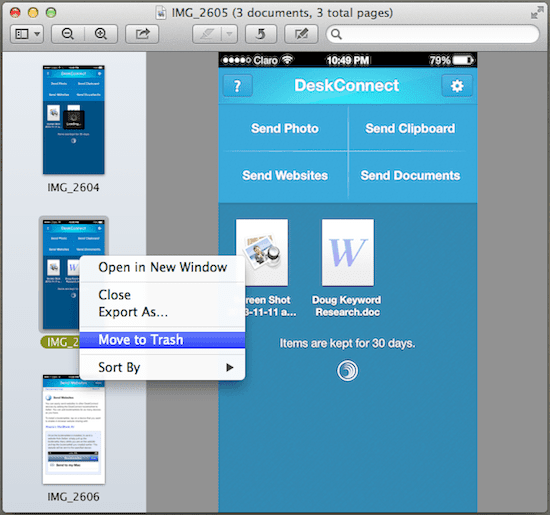Tap the Send Documents button
Screen dimensions: 550x515
click(x=410, y=175)
